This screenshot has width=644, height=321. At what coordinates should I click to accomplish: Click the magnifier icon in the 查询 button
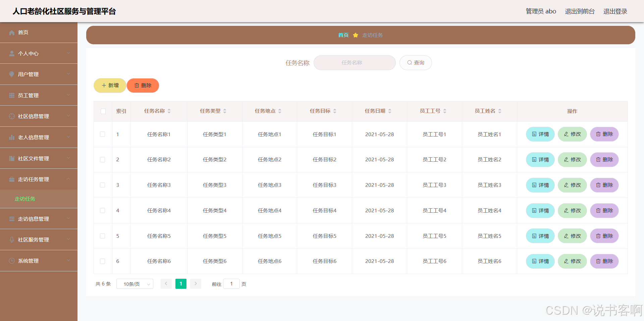410,63
